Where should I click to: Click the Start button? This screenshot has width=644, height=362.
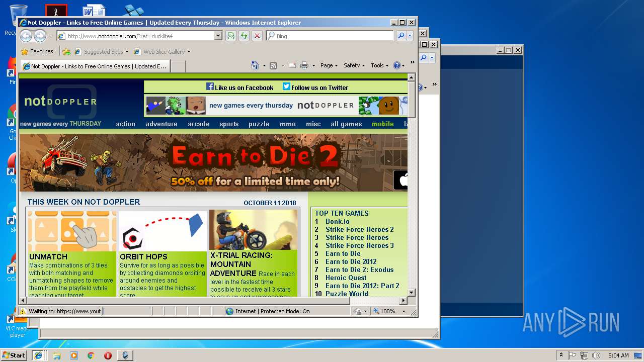click(14, 355)
